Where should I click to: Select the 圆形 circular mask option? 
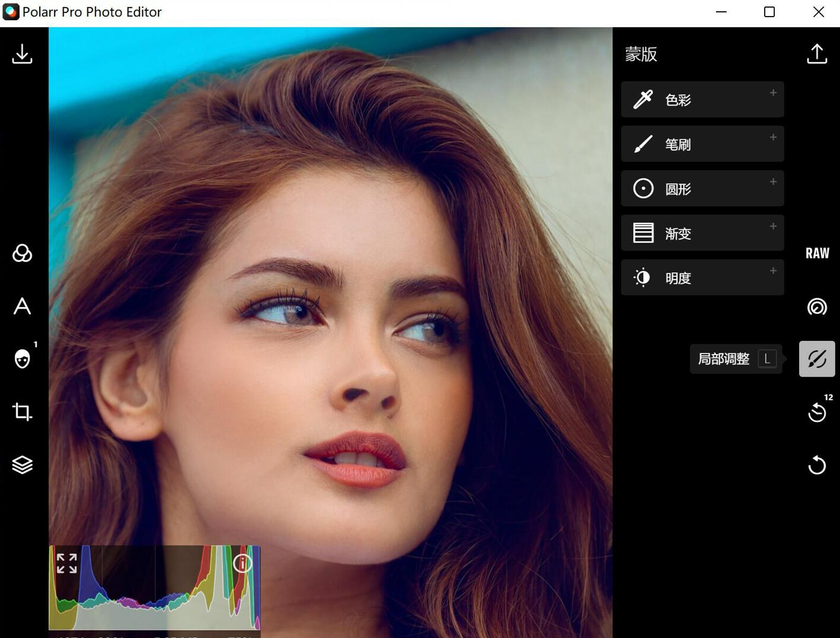702,188
